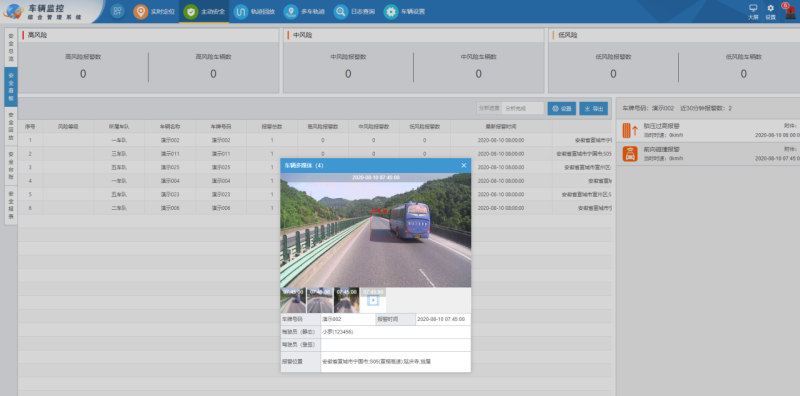The height and width of the screenshot is (396, 800).
Task: Click driver name 小罗(123456) in dialog
Action: click(338, 332)
